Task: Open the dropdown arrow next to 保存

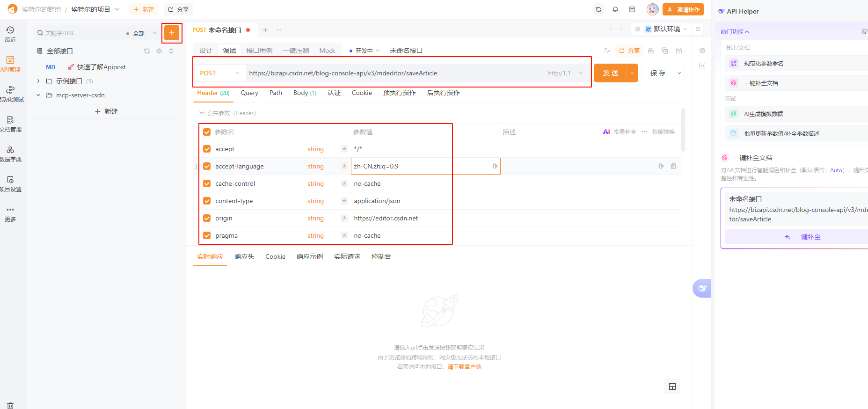Action: pyautogui.click(x=679, y=73)
